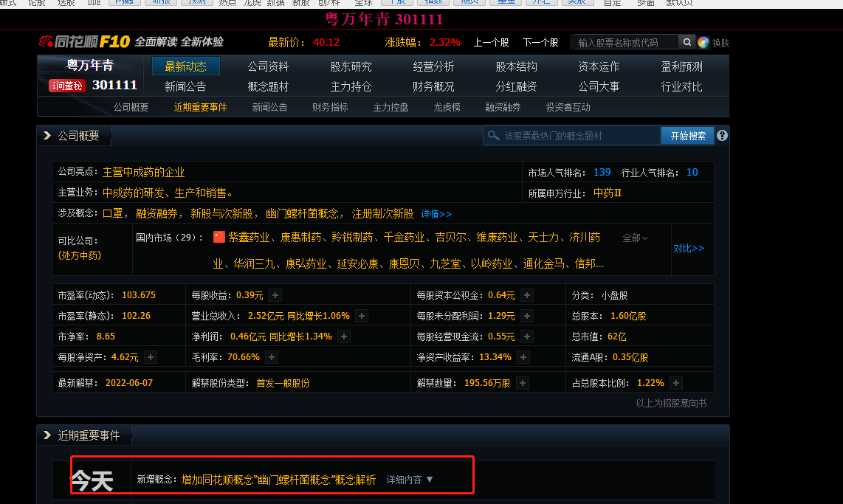Jump to 近期重要事件 sub-navigation item

coord(200,107)
